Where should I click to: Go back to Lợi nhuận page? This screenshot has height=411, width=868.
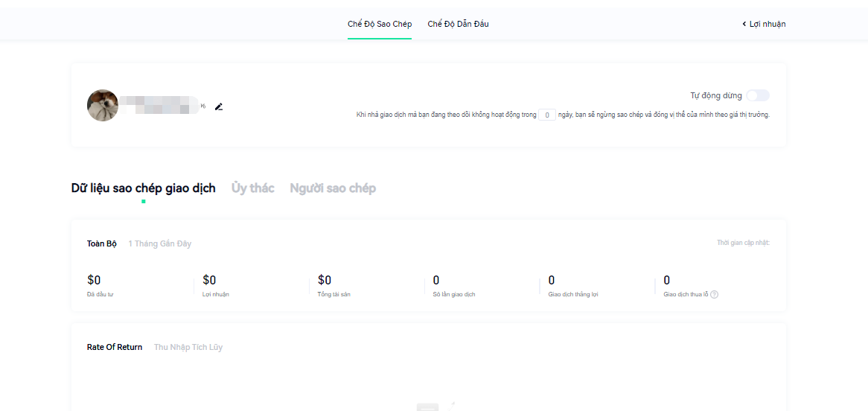point(767,24)
